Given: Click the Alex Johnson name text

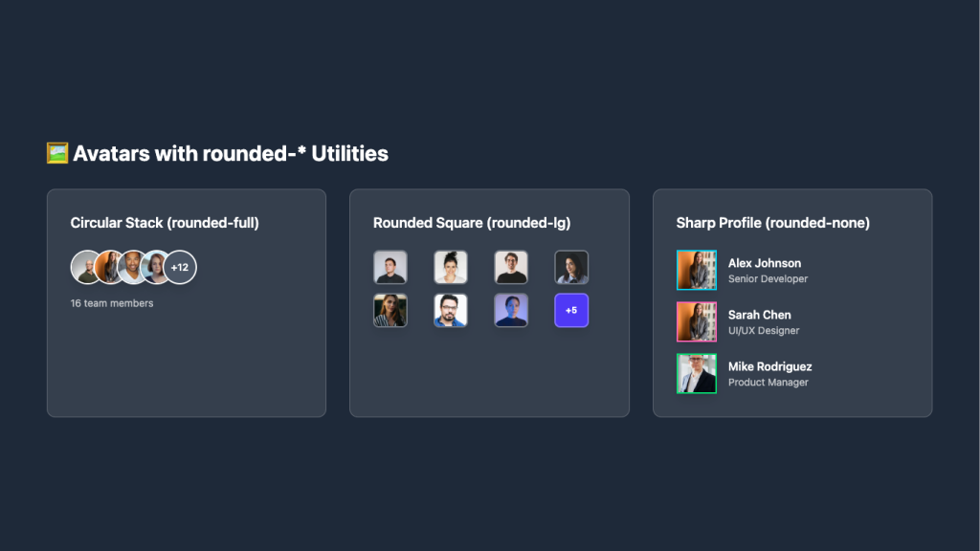Looking at the screenshot, I should point(765,263).
